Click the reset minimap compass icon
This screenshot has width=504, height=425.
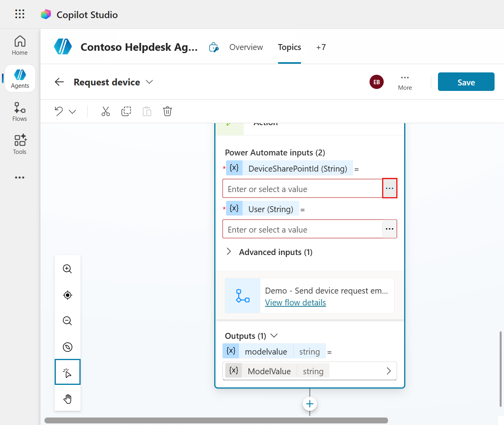(x=67, y=347)
